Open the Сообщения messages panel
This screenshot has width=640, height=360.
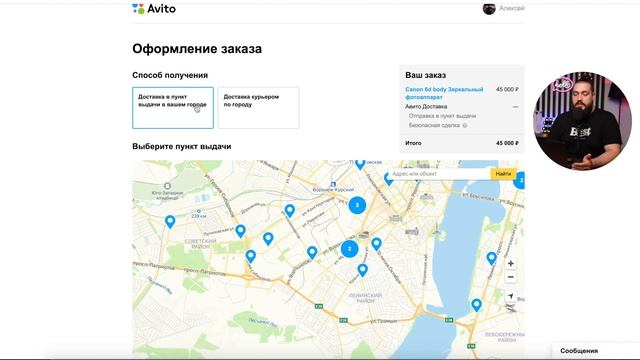[579, 351]
